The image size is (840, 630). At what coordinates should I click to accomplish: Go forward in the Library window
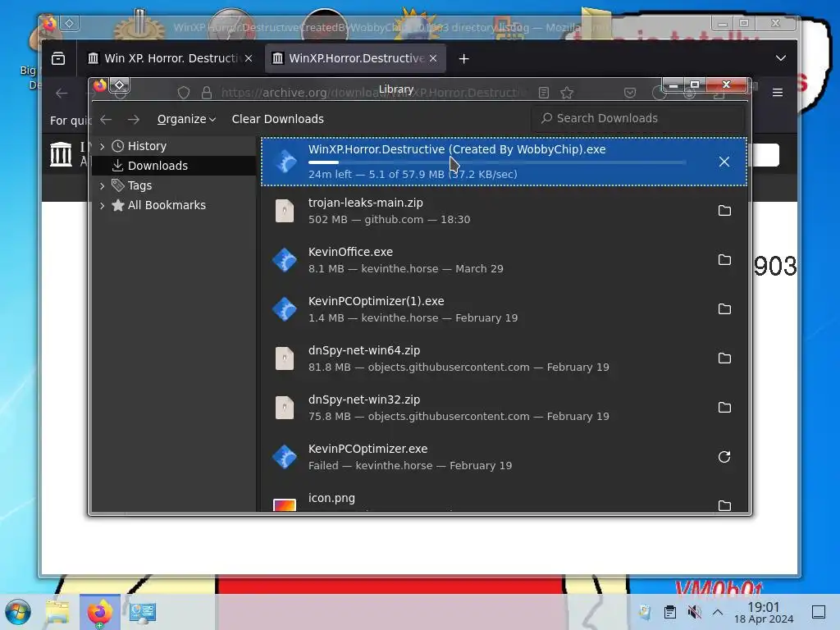coord(134,120)
